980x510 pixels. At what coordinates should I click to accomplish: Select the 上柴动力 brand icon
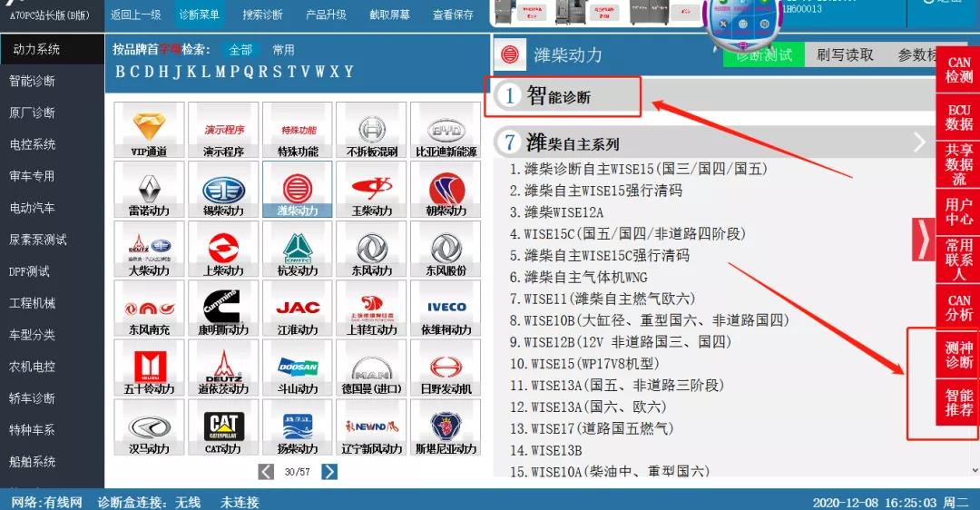point(223,249)
